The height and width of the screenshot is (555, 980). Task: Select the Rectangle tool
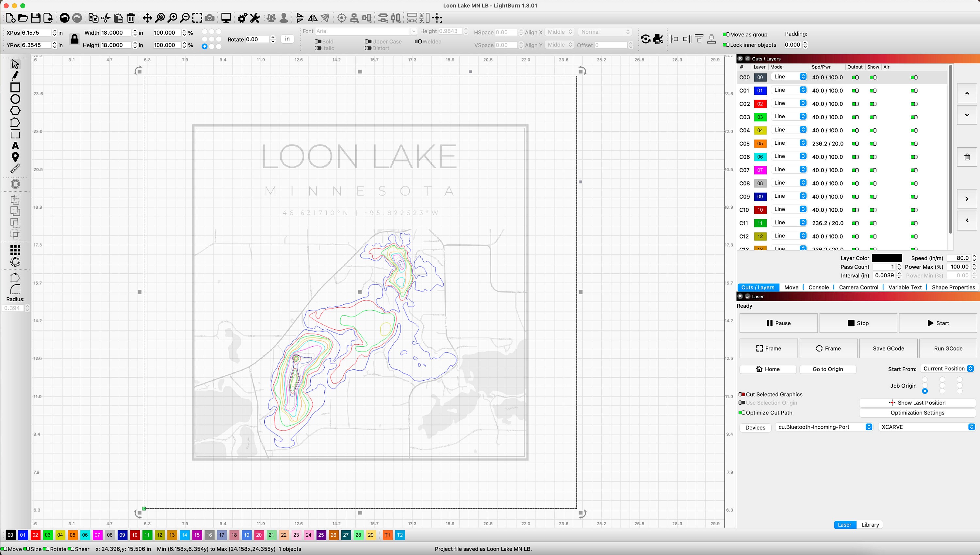coord(16,88)
